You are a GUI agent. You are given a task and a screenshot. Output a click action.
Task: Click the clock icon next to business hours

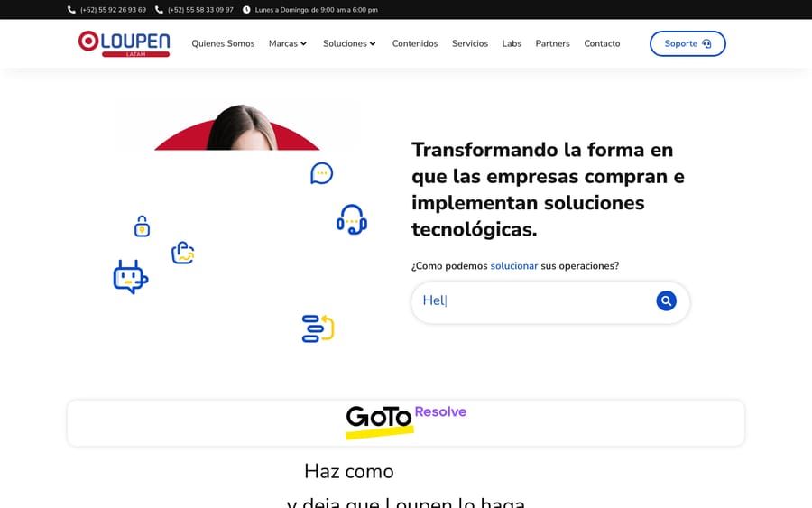246,10
